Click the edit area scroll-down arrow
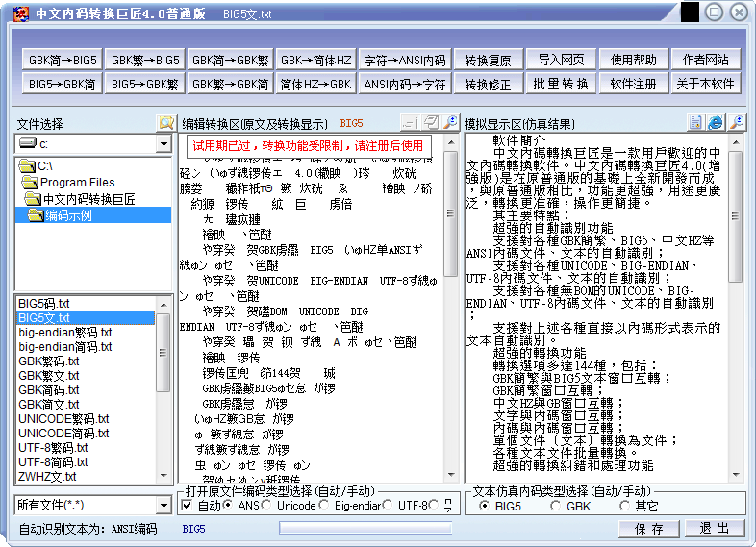The width and height of the screenshot is (756, 547). (451, 475)
